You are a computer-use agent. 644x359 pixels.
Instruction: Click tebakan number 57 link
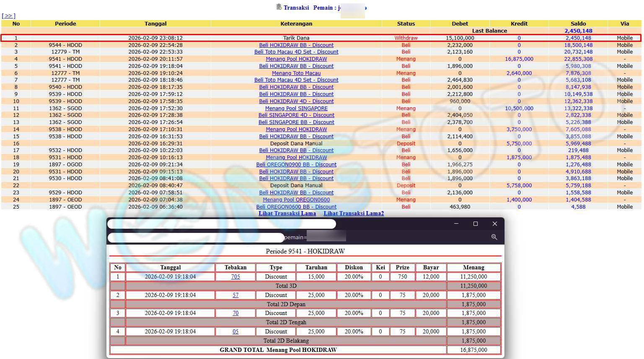(235, 295)
